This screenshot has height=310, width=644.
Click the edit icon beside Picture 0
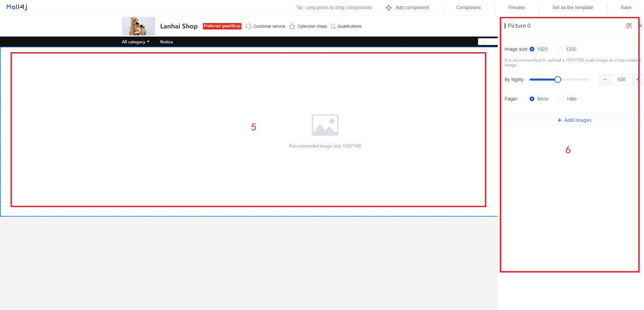(x=629, y=26)
